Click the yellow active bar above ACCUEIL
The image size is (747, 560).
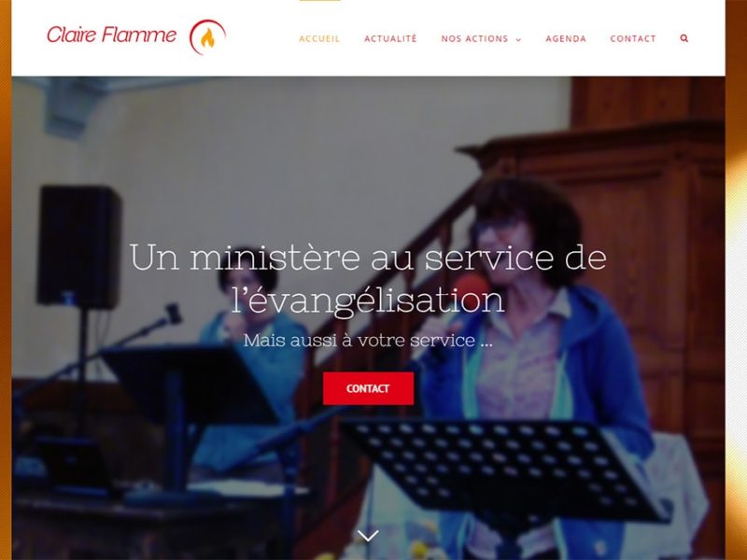[319, 1]
